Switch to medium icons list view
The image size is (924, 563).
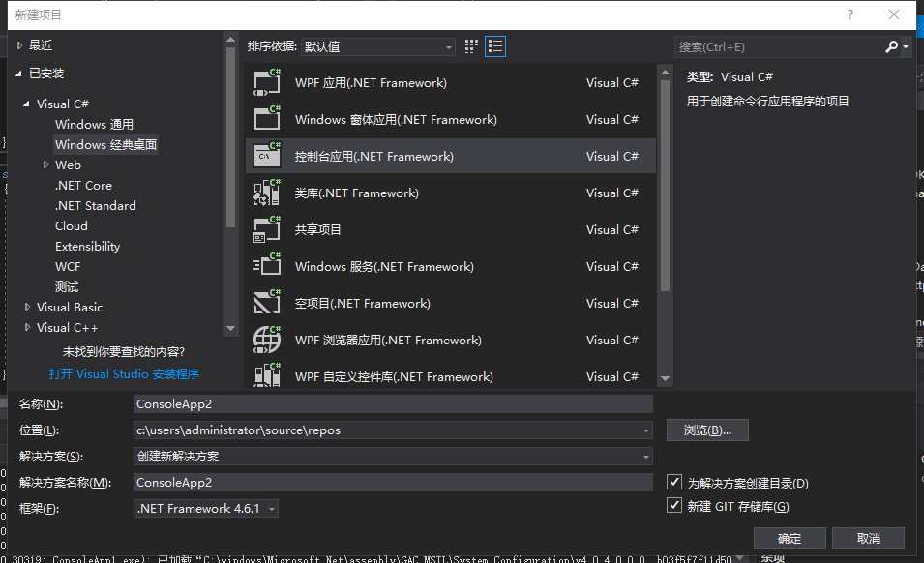[x=495, y=46]
